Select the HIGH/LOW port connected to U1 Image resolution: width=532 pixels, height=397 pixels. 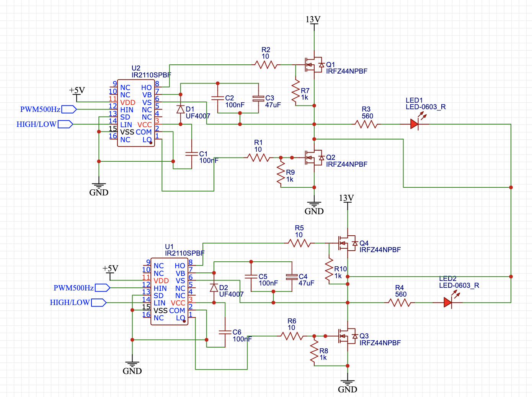click(78, 303)
